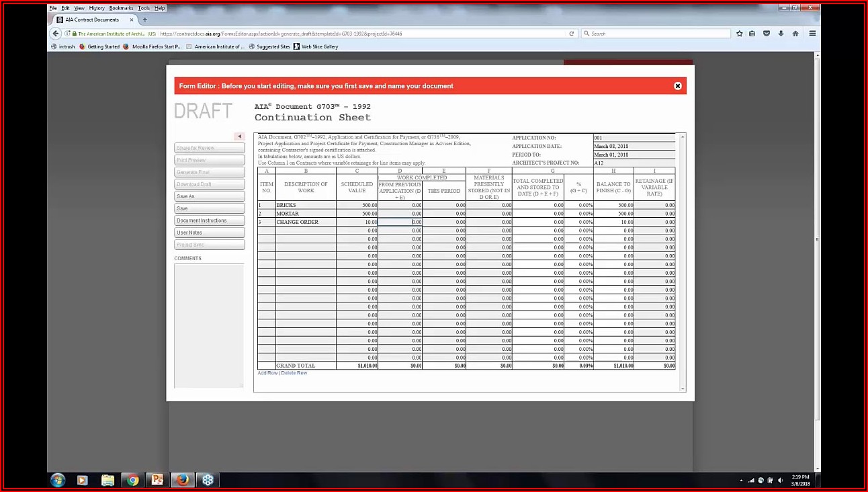Click the grayed Print Preview button
This screenshot has width=868, height=492.
[209, 160]
